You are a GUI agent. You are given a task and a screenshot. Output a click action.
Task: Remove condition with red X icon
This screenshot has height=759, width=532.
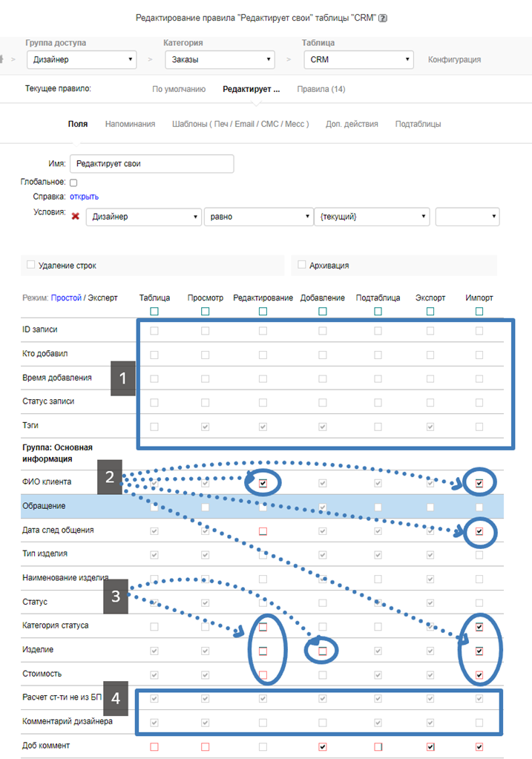(75, 216)
